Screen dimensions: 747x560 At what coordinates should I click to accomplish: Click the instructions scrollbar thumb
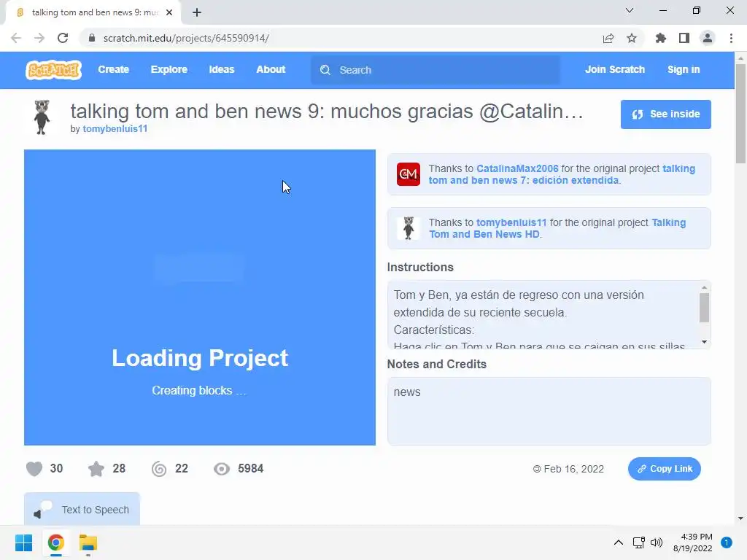coord(704,308)
